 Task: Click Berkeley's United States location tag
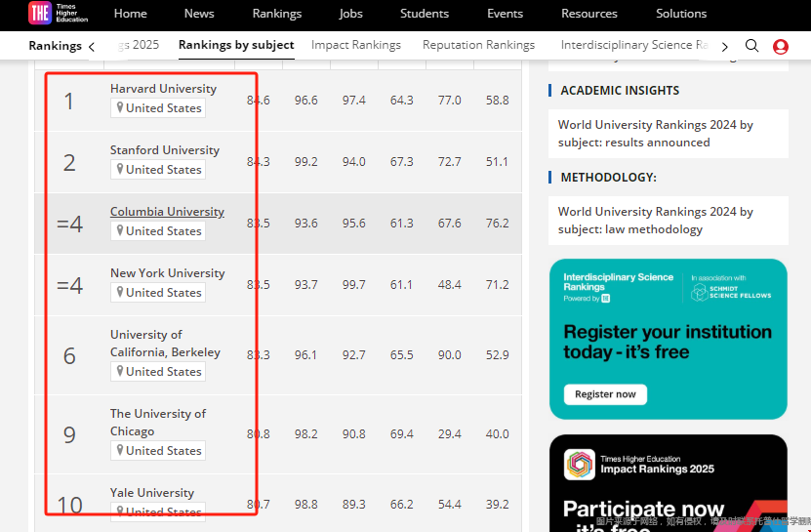[158, 372]
